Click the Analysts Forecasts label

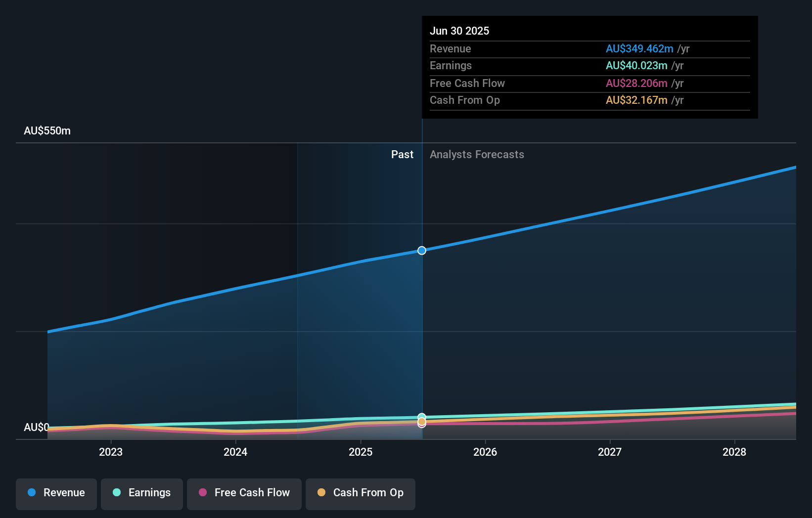coord(477,155)
